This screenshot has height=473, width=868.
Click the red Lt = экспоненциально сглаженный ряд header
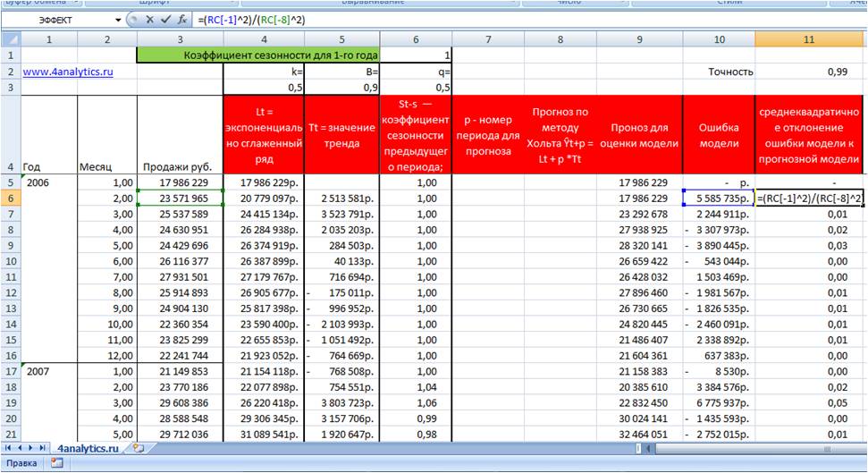click(x=264, y=135)
